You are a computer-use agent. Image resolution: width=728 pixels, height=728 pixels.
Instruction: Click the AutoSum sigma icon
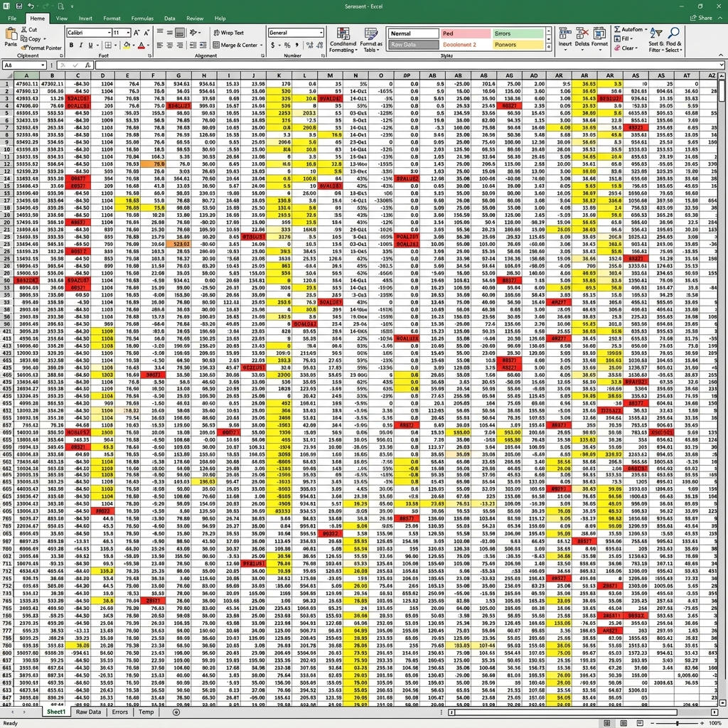point(617,29)
